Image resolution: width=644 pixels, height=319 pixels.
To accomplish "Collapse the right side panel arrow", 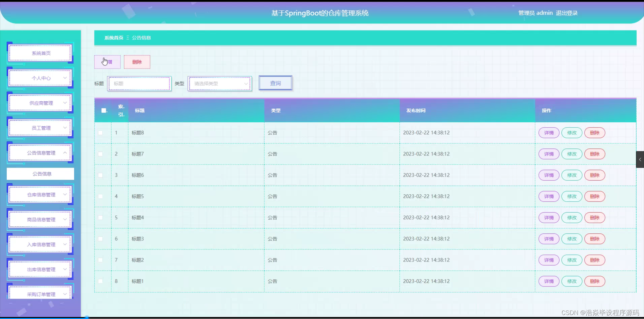I will click(x=640, y=159).
